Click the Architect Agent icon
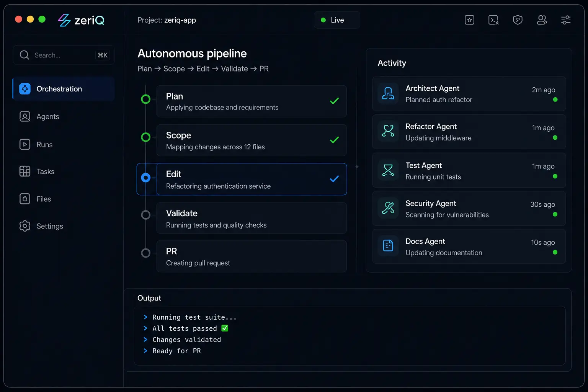 [x=388, y=93]
